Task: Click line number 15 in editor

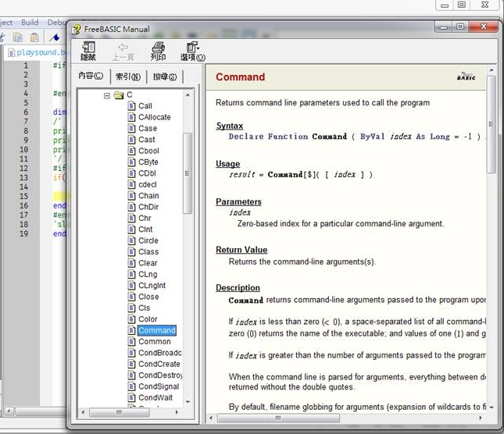Action: (x=24, y=197)
